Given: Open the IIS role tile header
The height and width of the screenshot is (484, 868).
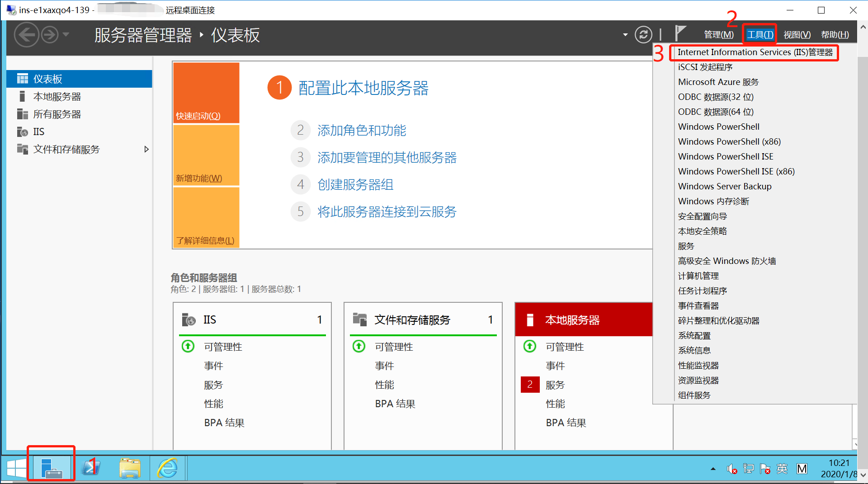Looking at the screenshot, I should tap(252, 320).
